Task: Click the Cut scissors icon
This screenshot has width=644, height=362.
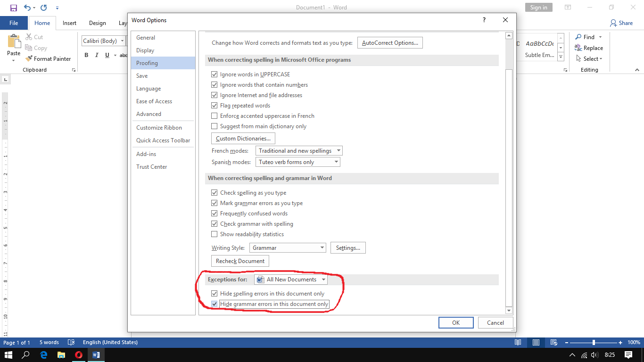Action: (28, 37)
